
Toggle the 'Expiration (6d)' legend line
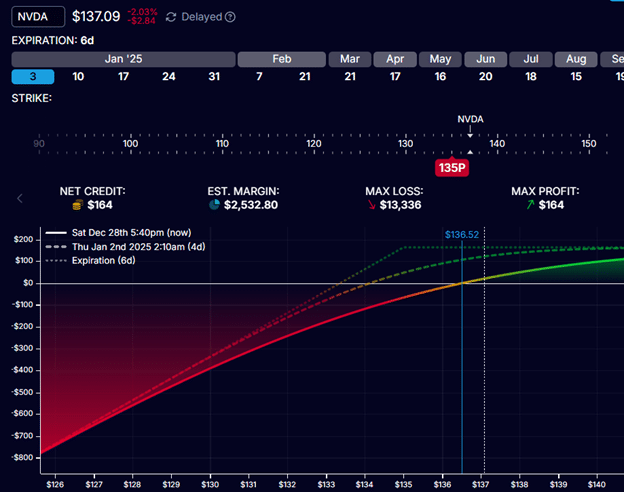(90, 261)
